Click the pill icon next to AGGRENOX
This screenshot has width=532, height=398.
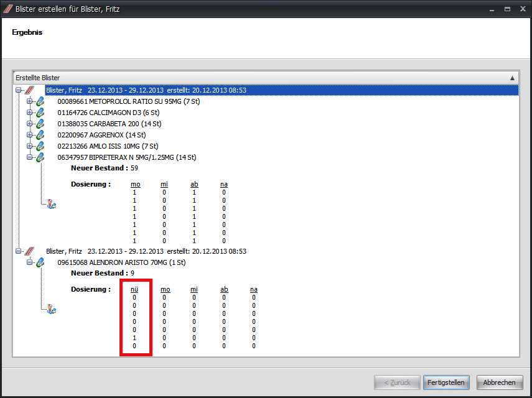click(x=40, y=135)
